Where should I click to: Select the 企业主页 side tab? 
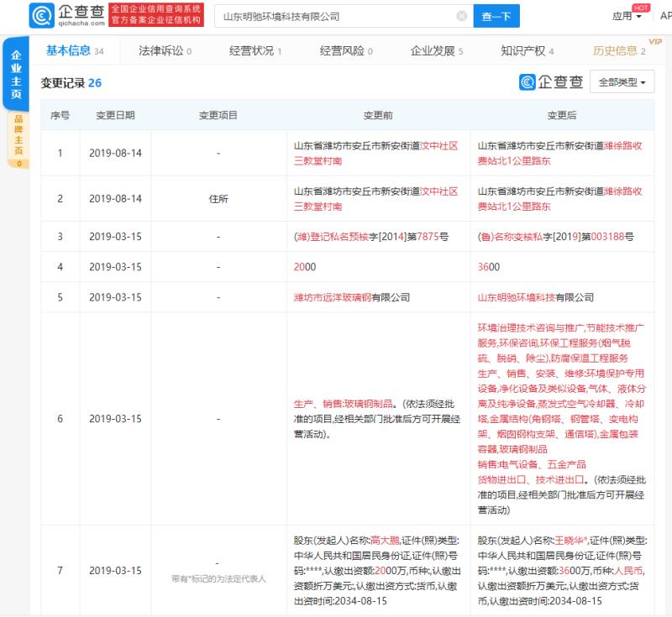16,74
